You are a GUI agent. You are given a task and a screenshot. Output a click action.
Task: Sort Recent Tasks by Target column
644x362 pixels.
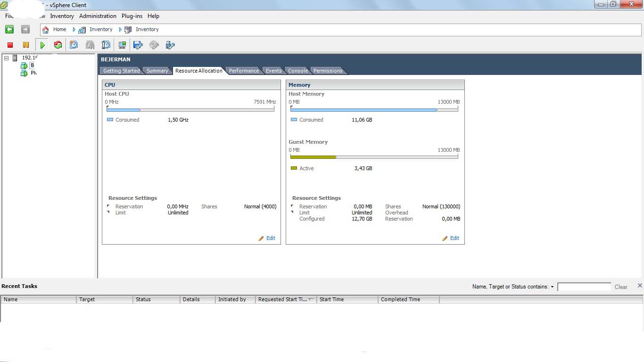click(105, 299)
